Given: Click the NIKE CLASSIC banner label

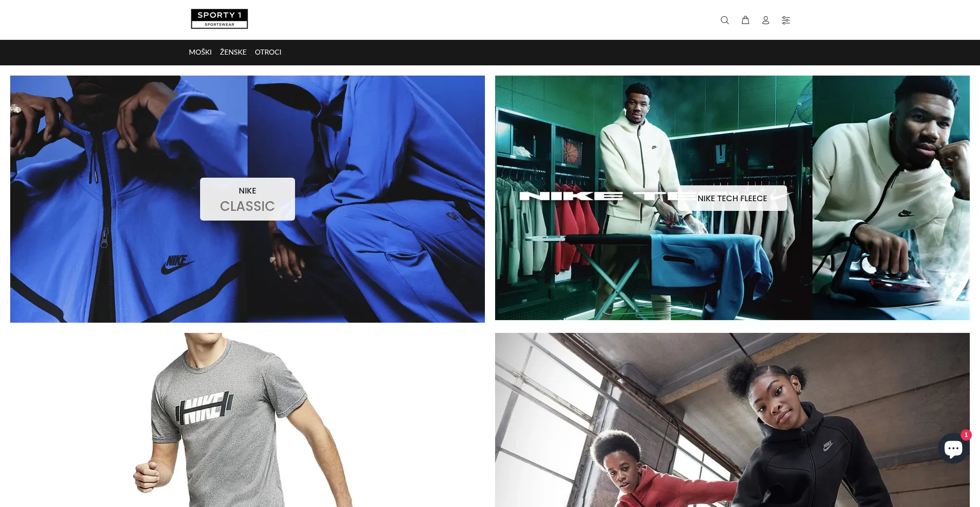Looking at the screenshot, I should (248, 199).
